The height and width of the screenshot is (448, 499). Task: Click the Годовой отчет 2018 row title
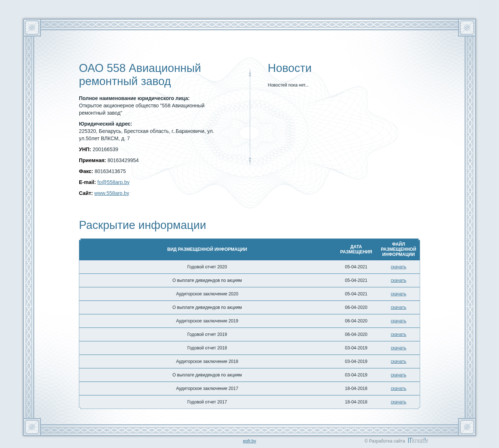coord(207,348)
